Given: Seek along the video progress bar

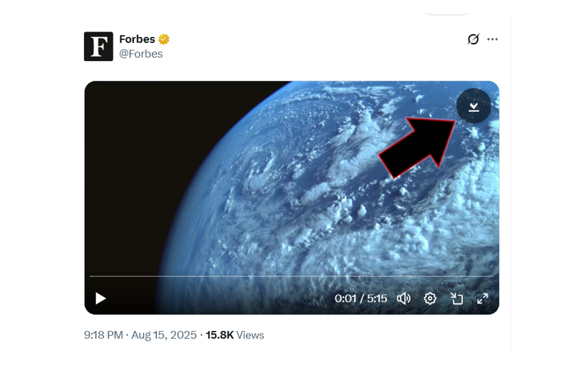Looking at the screenshot, I should tap(291, 276).
